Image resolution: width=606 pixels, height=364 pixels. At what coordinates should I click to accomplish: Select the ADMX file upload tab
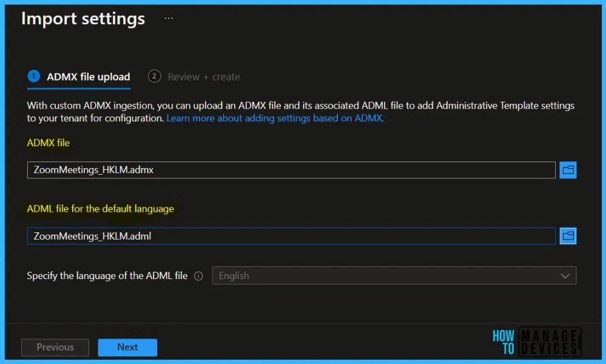88,77
